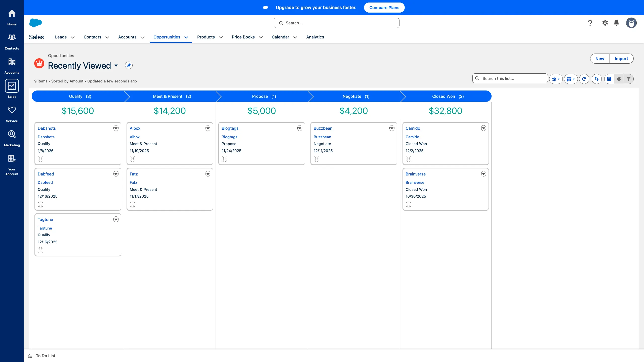Open the dropdown on the Dabshots card
Screen dimensions: 644x362
116,128
